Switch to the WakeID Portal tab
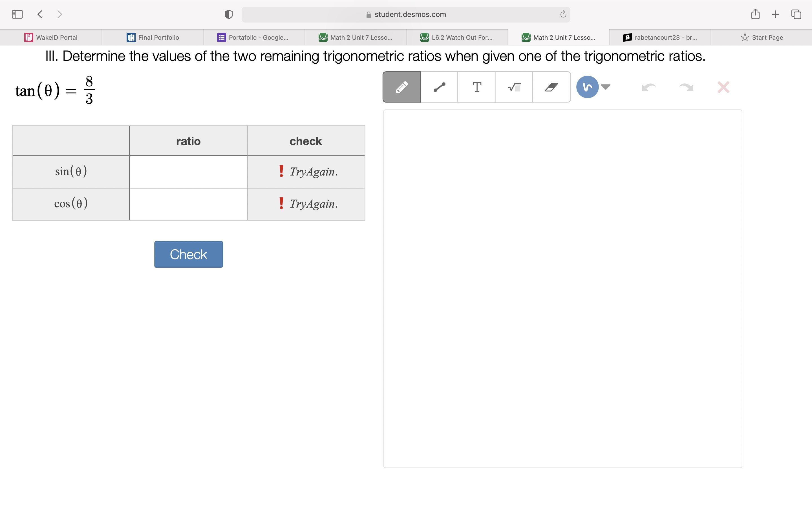 (51, 37)
